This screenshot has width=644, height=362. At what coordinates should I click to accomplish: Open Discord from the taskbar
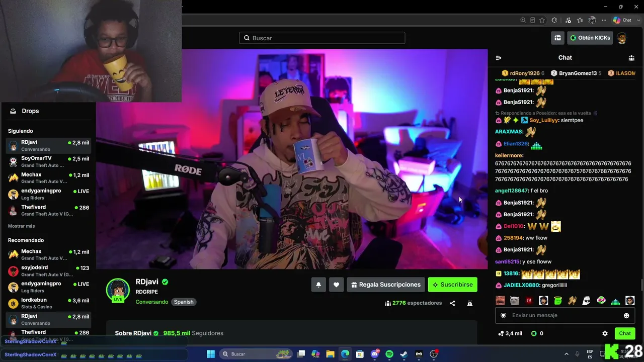pos(375,354)
